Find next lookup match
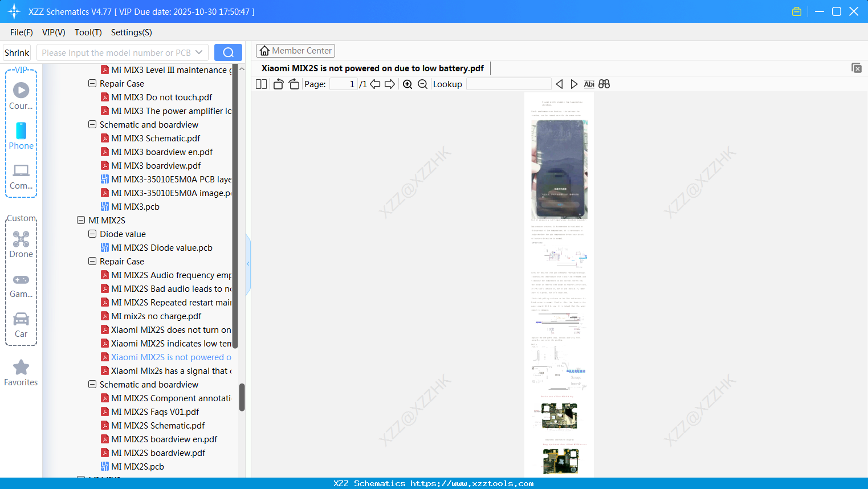The height and width of the screenshot is (489, 868). click(574, 84)
